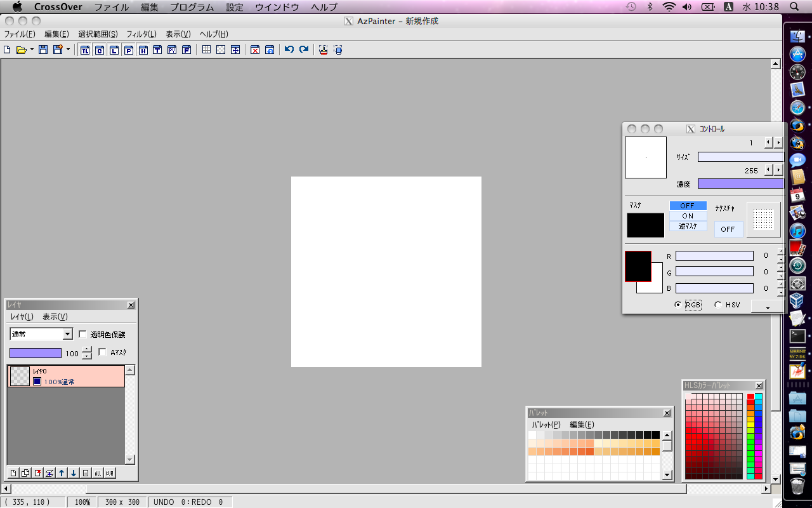Move layer up using the up arrow icon

(x=62, y=472)
